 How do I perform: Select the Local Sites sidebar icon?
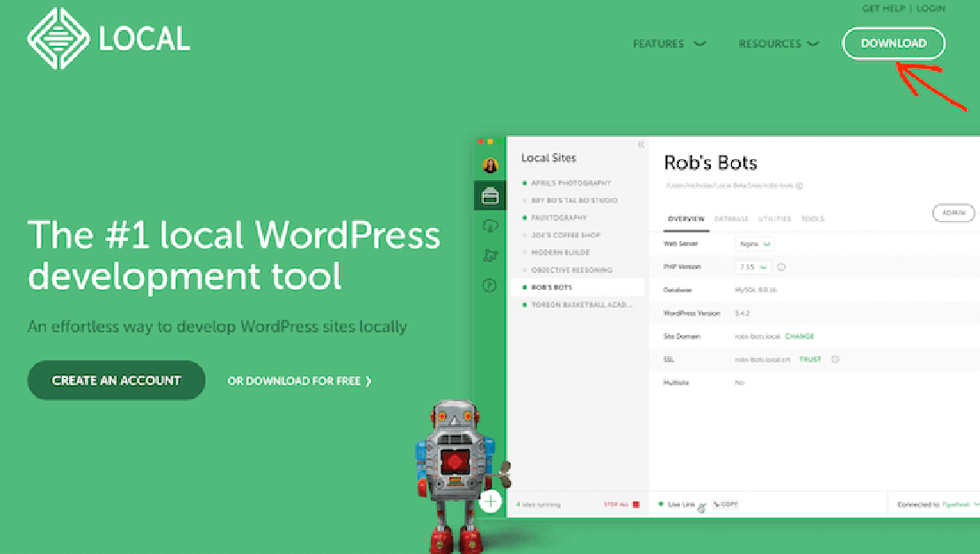pos(490,195)
